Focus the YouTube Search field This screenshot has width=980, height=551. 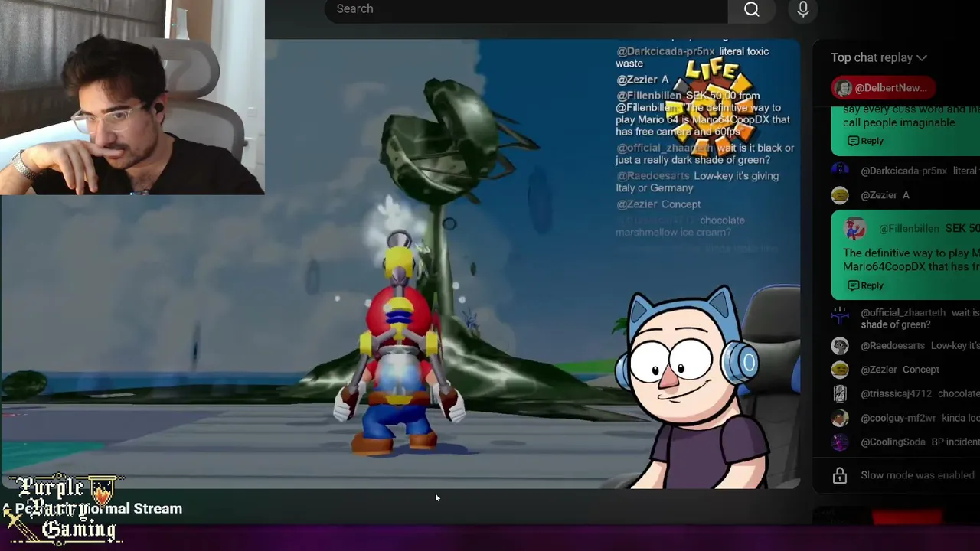coord(526,9)
